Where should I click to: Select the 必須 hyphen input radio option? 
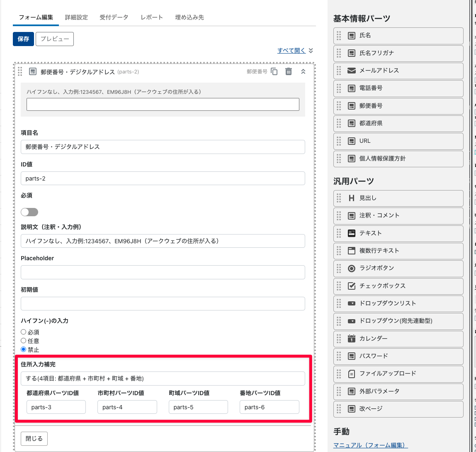(24, 332)
